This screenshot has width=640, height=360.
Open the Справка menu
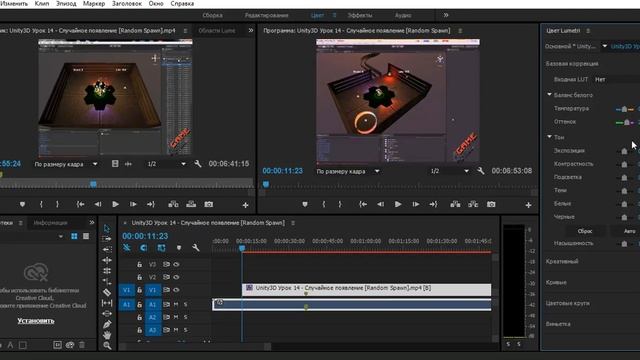point(182,4)
